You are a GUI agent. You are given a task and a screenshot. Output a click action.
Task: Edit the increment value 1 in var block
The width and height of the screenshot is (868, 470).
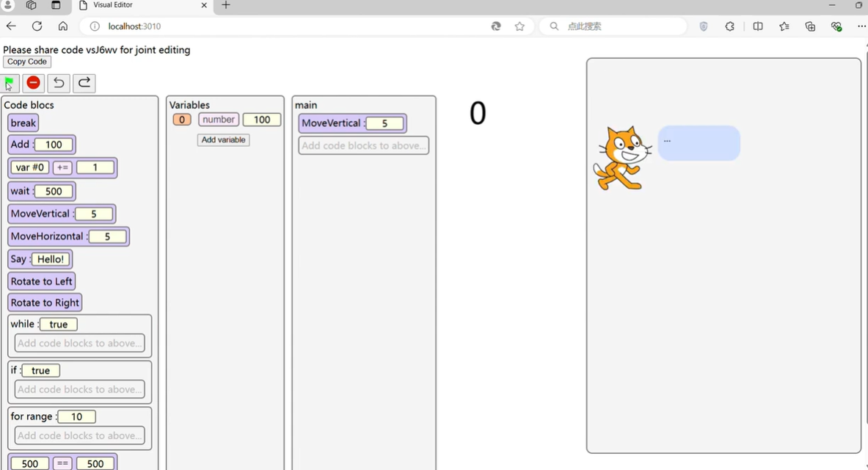click(x=95, y=167)
